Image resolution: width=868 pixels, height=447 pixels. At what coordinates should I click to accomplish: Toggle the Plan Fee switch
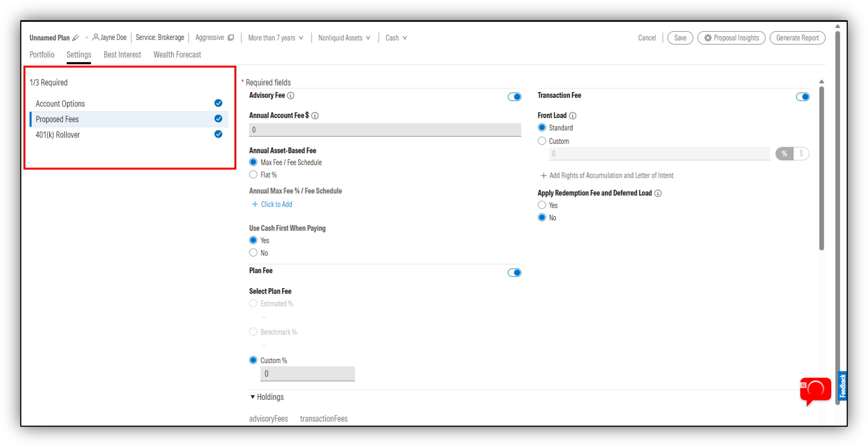coord(515,273)
